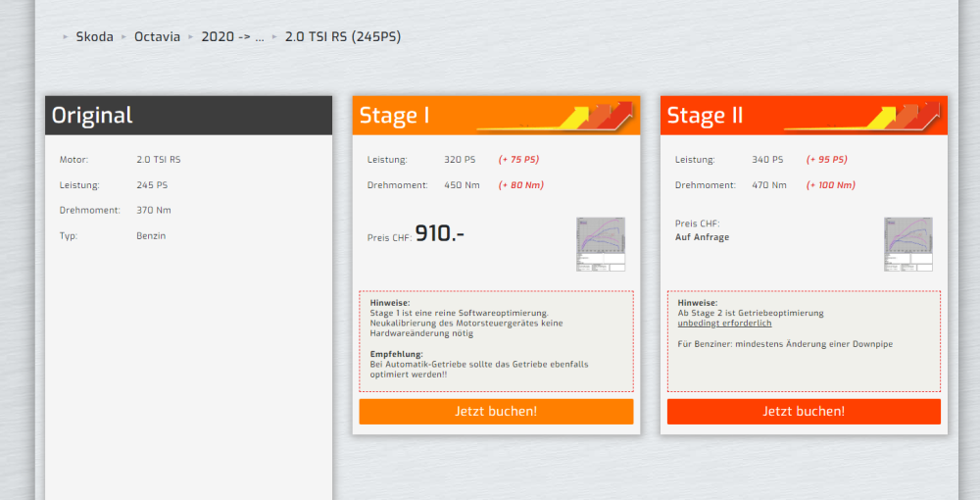Open the Stage II dyno chart thumbnail
980x500 pixels.
pos(908,244)
